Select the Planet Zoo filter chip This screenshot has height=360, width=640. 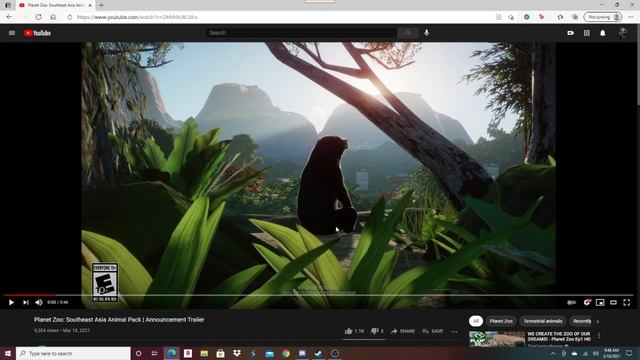tap(501, 321)
